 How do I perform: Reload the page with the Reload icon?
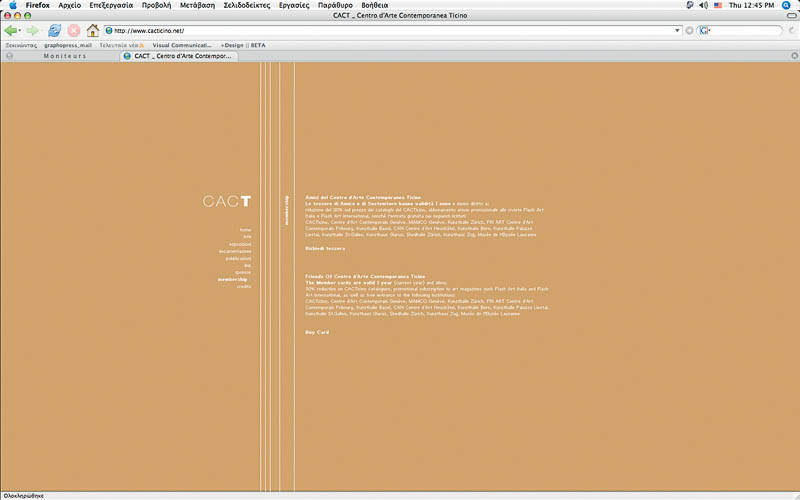(54, 31)
